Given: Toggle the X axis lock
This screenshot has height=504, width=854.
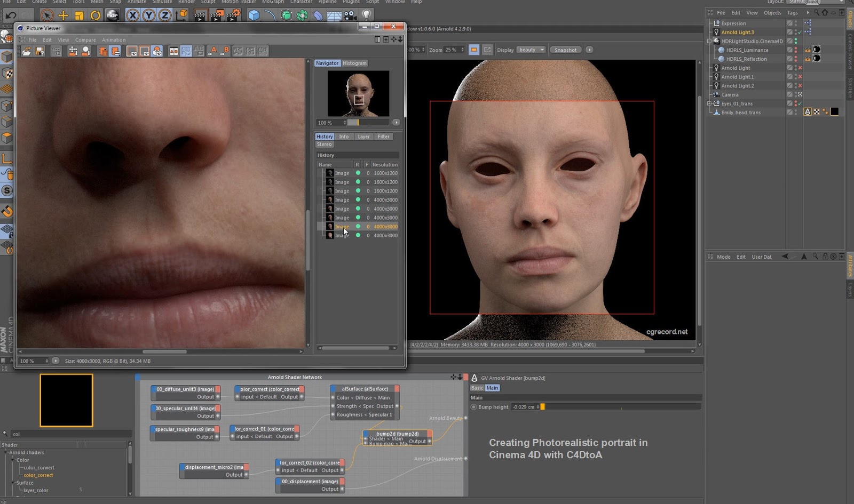Looking at the screenshot, I should pyautogui.click(x=132, y=15).
